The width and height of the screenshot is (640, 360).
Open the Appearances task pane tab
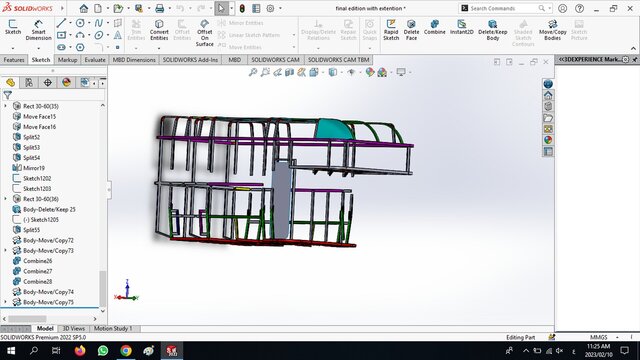coord(548,140)
